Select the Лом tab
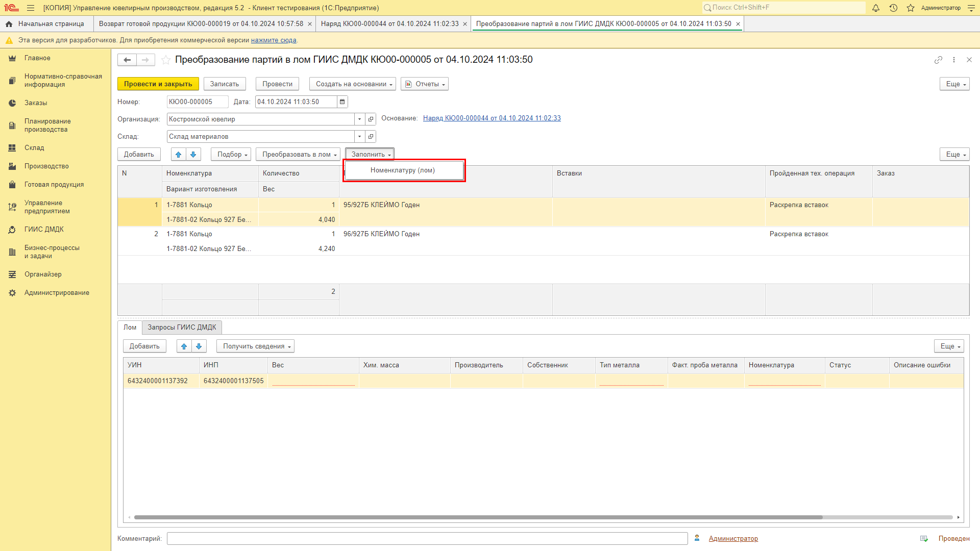The image size is (980, 551). pos(130,328)
